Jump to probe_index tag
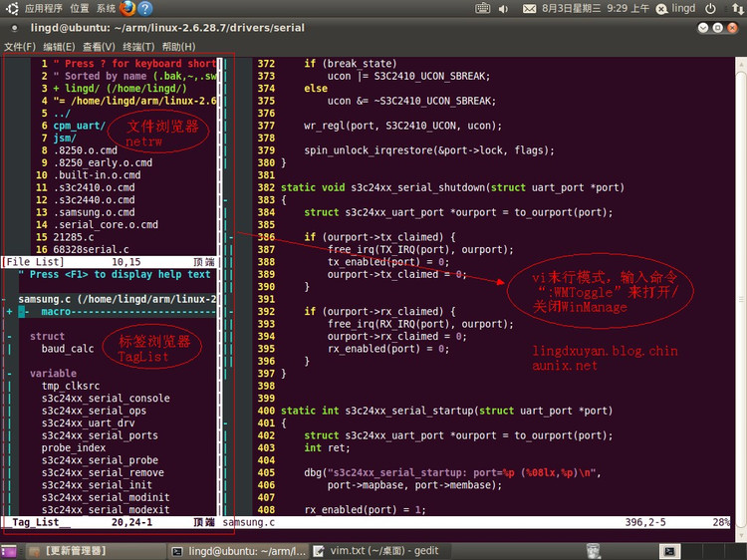The image size is (747, 560). pos(74,448)
